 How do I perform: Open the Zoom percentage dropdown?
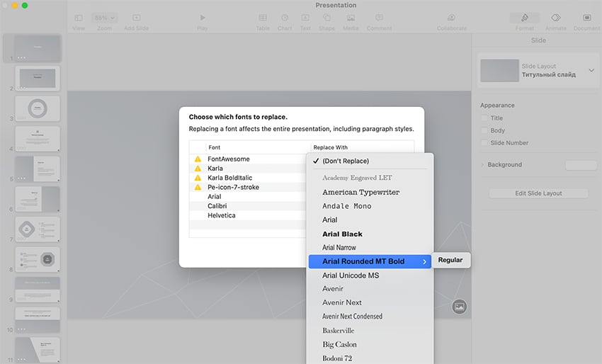coord(105,18)
